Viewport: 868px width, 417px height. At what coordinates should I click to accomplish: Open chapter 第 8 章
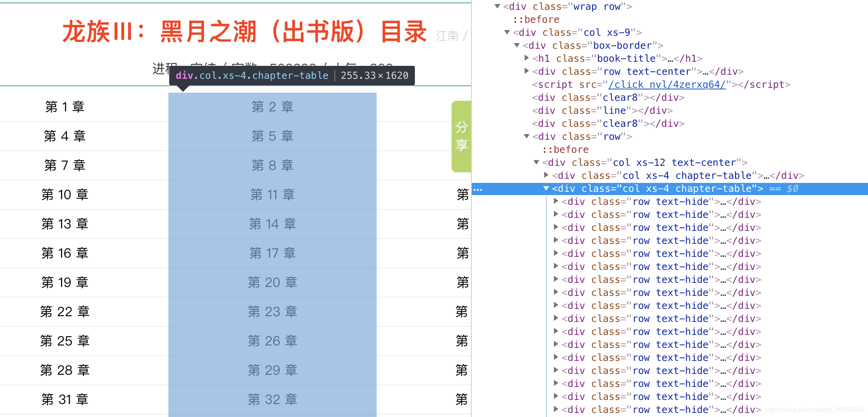coord(273,165)
